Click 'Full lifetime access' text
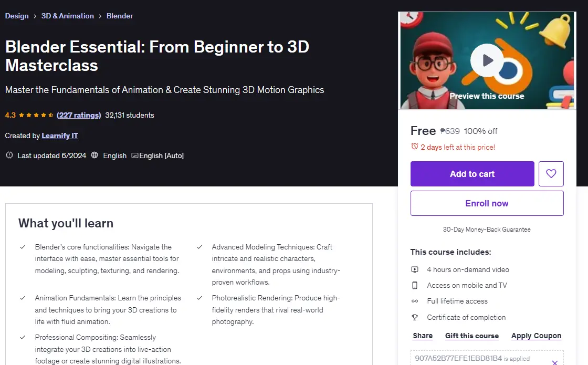Image resolution: width=588 pixels, height=365 pixels. click(457, 301)
